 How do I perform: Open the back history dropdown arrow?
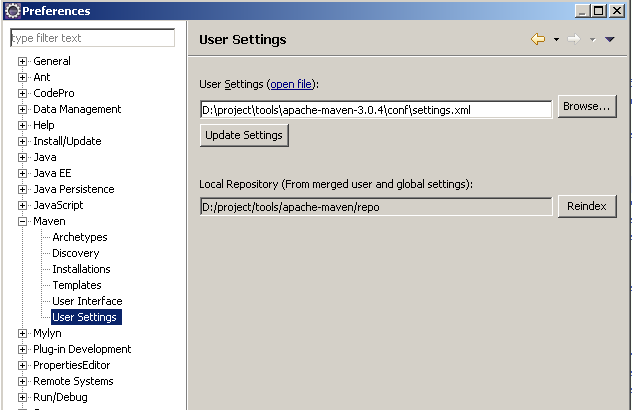[x=556, y=40]
